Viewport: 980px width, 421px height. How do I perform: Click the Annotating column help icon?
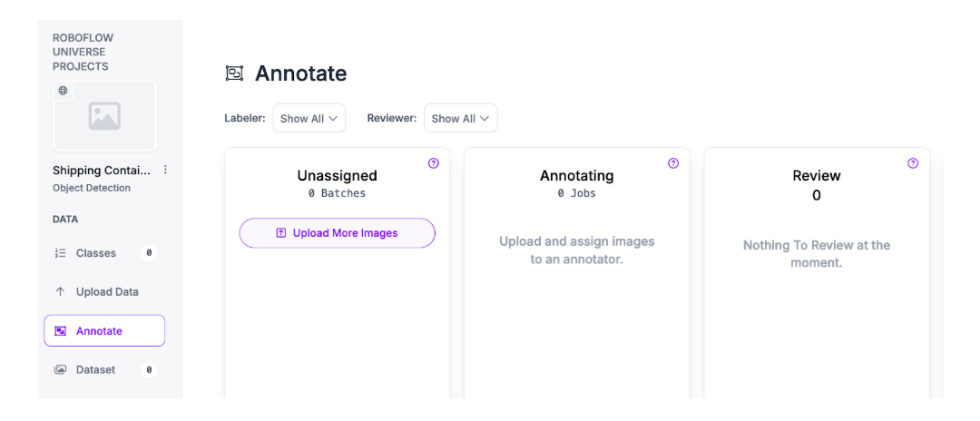673,163
